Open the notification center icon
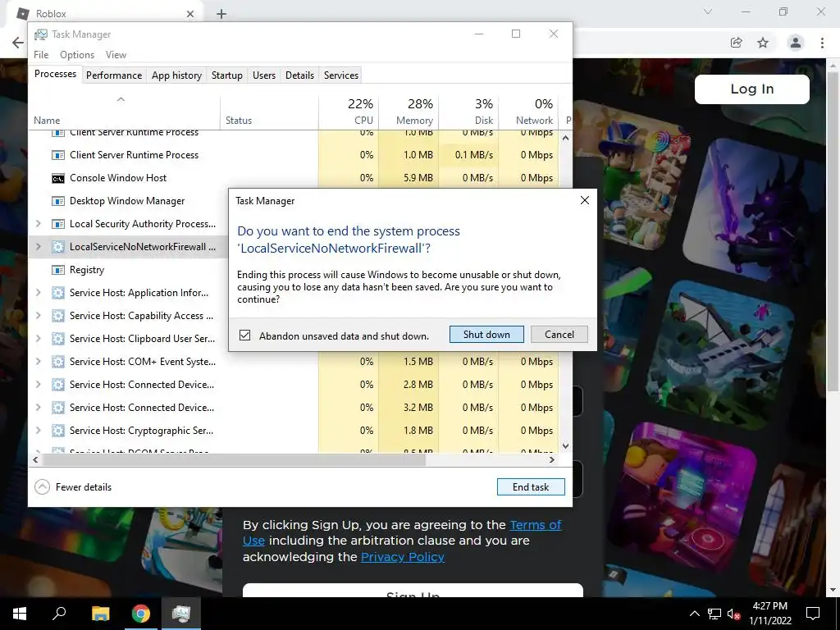This screenshot has width=840, height=630. click(x=813, y=614)
